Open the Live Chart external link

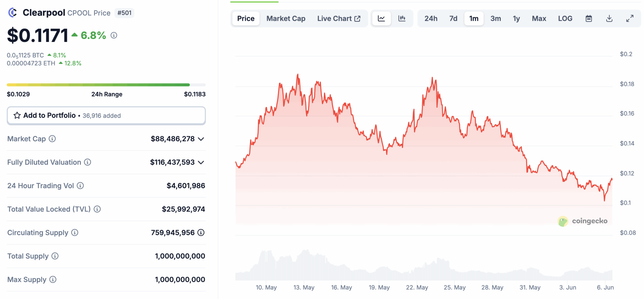point(338,18)
